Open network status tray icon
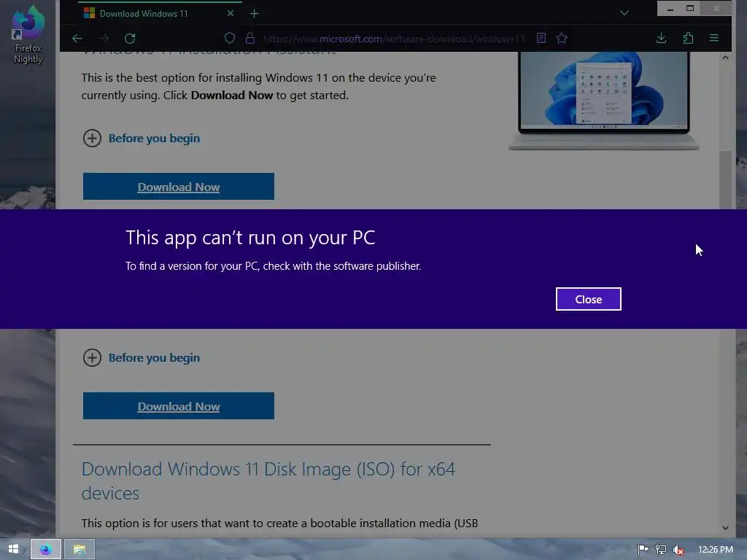747x560 pixels. pos(661,550)
